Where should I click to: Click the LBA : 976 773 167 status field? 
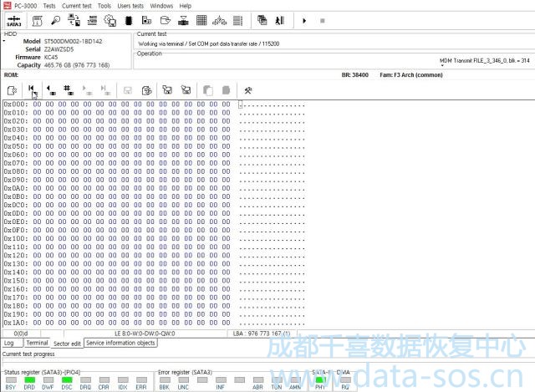262,333
